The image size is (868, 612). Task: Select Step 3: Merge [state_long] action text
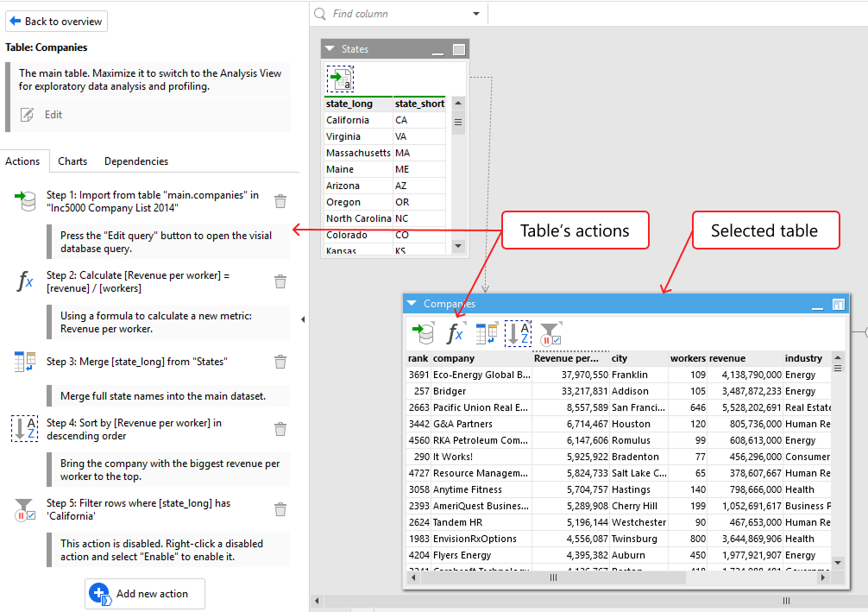tap(136, 362)
